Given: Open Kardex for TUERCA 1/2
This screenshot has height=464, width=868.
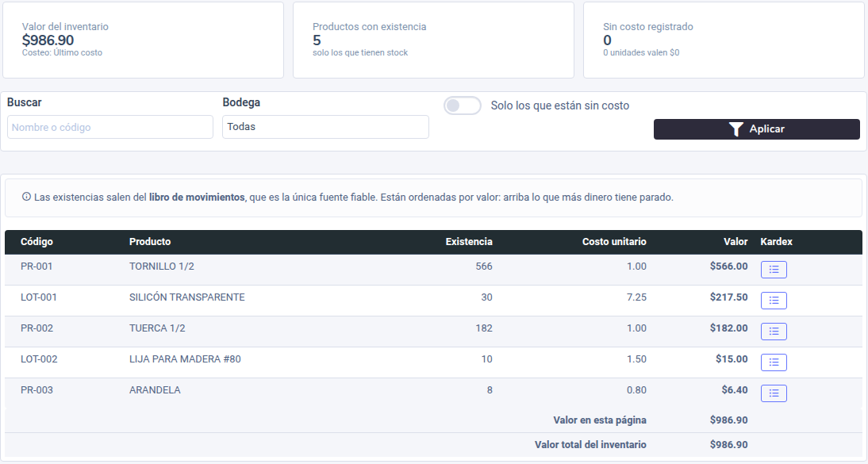Looking at the screenshot, I should pos(774,332).
